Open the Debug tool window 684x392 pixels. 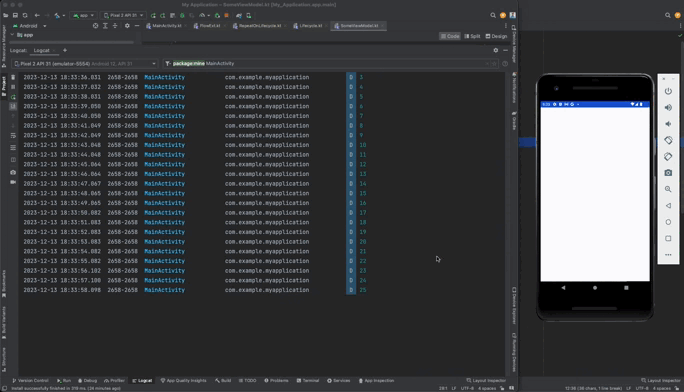click(x=87, y=381)
